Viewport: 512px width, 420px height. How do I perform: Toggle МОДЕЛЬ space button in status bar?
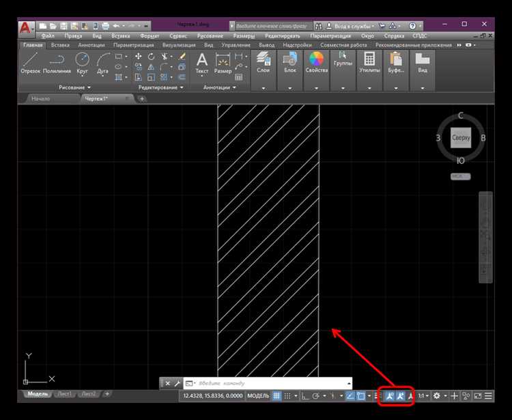[258, 396]
